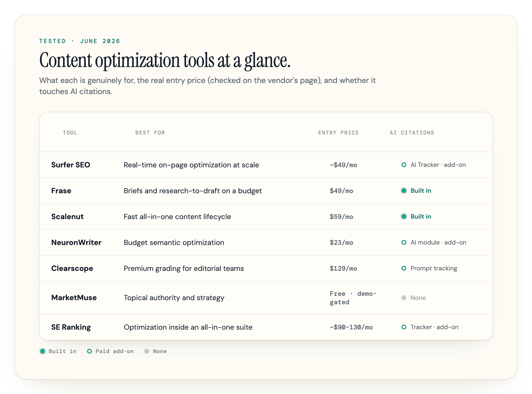Screen dimensions: 532x394
Task: Click the 'None' legend label
Action: [160, 351]
